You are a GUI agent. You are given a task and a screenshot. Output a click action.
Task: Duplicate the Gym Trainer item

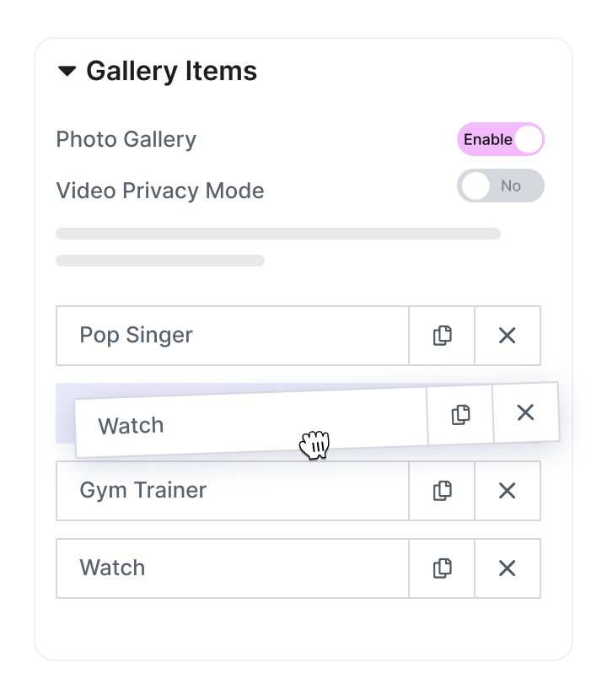(x=442, y=491)
